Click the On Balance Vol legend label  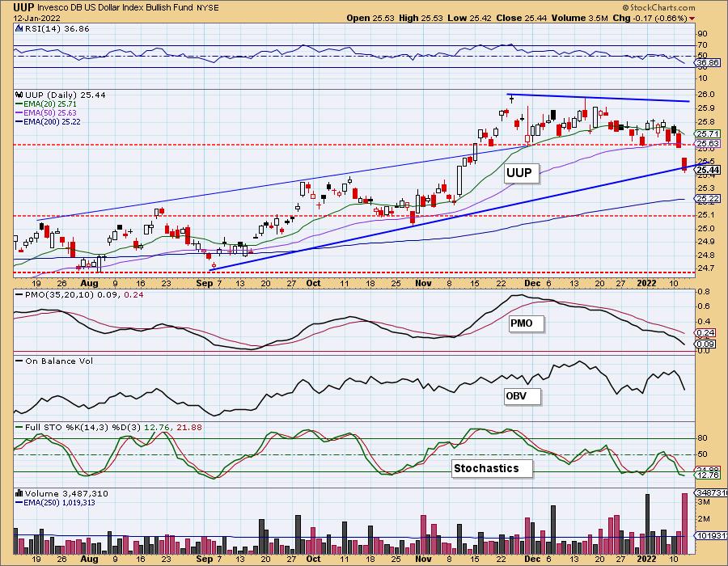click(x=59, y=361)
